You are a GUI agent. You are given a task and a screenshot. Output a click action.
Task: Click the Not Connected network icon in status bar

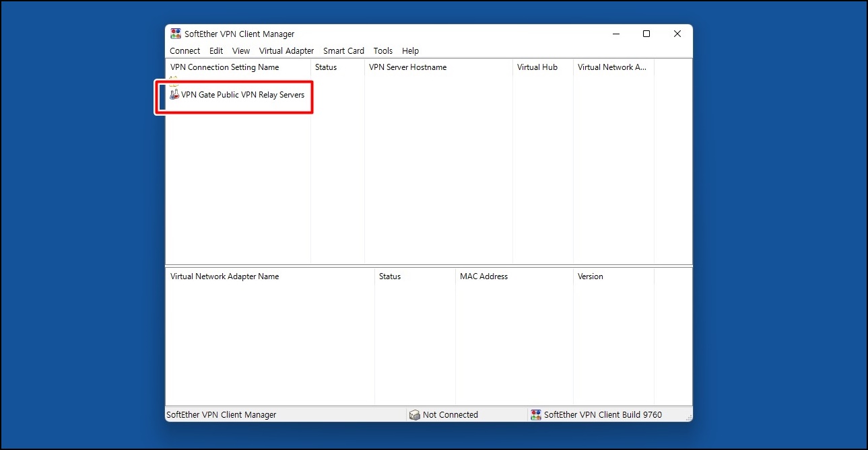(x=415, y=415)
